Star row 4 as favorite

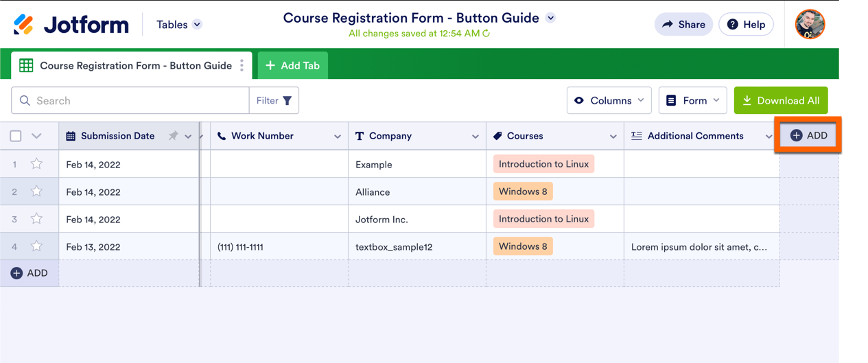pyautogui.click(x=36, y=246)
